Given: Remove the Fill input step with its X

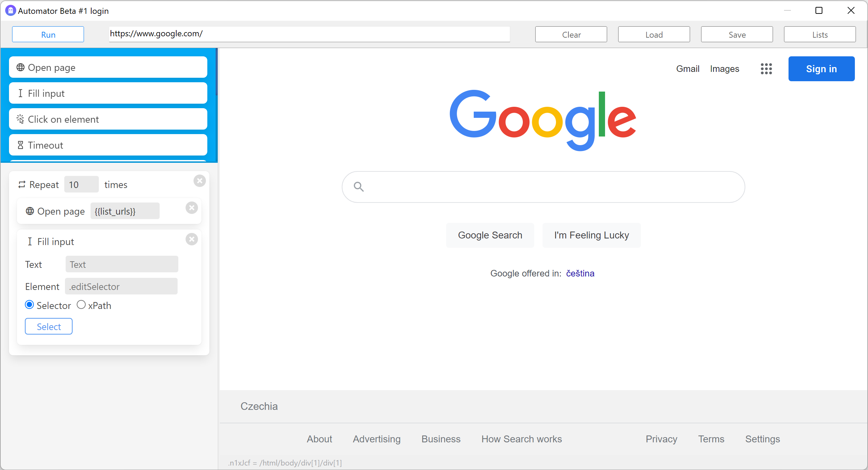Looking at the screenshot, I should coord(191,239).
